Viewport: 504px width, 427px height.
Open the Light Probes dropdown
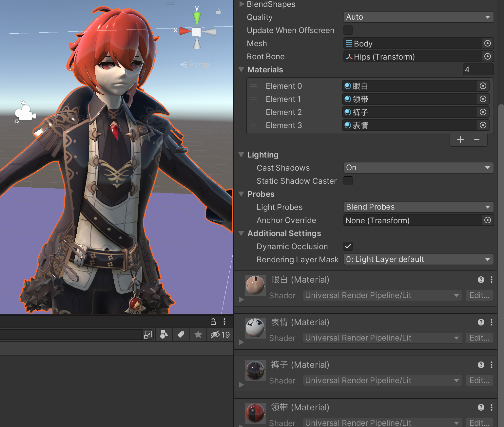tap(418, 207)
